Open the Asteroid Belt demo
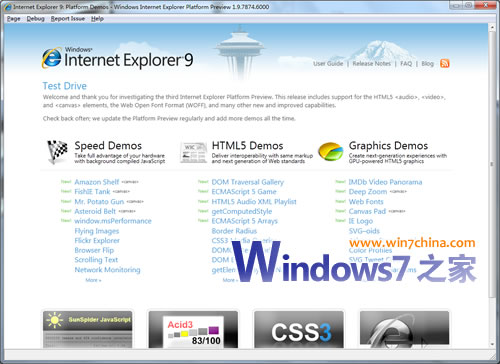The width and height of the screenshot is (500, 364). click(95, 211)
